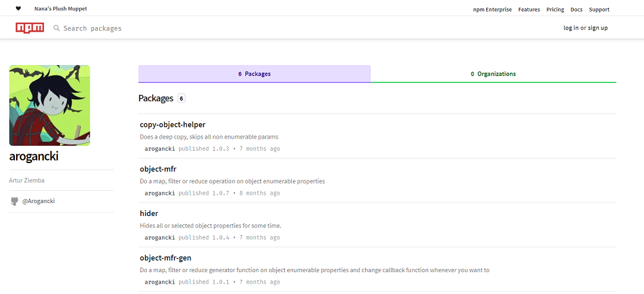The width and height of the screenshot is (644, 294).
Task: Click the log in link
Action: 571,28
